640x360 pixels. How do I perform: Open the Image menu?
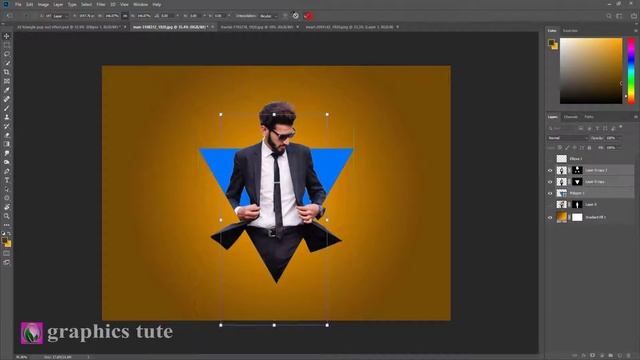43,4
